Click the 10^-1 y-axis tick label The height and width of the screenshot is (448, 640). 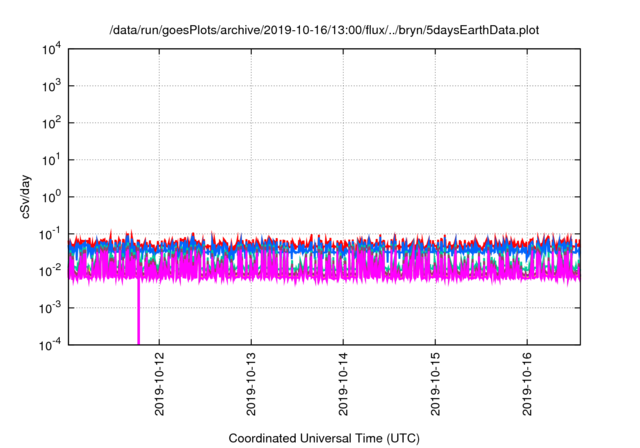point(49,234)
